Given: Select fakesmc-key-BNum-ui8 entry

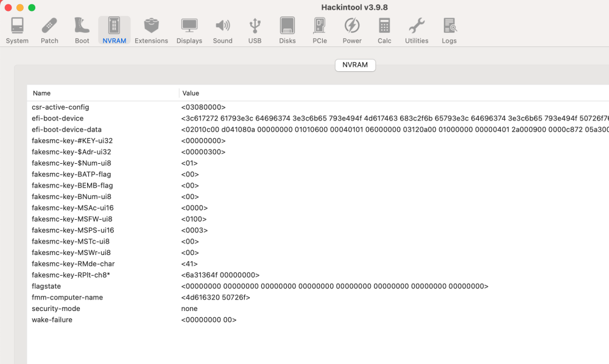Looking at the screenshot, I should coord(71,197).
